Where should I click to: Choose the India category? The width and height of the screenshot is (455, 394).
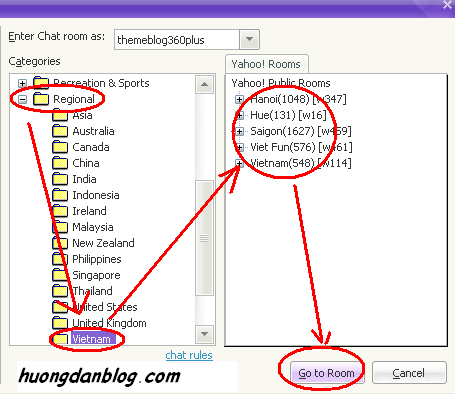[x=84, y=179]
